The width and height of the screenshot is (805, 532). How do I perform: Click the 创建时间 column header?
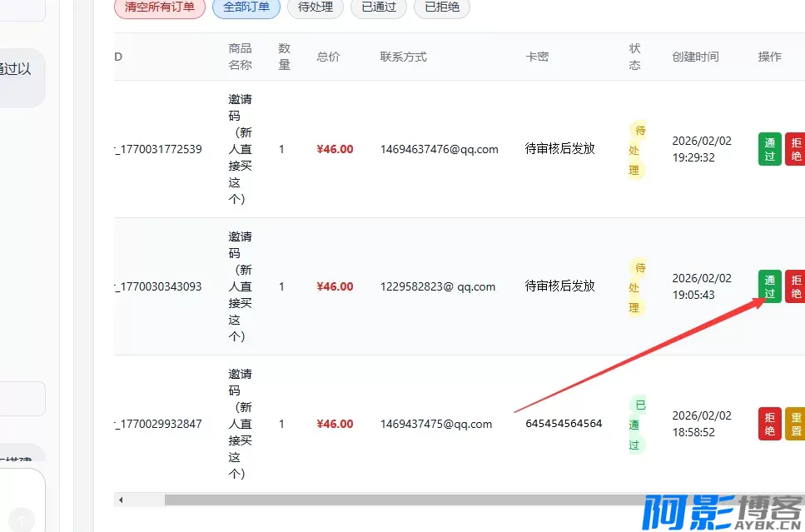pos(695,57)
